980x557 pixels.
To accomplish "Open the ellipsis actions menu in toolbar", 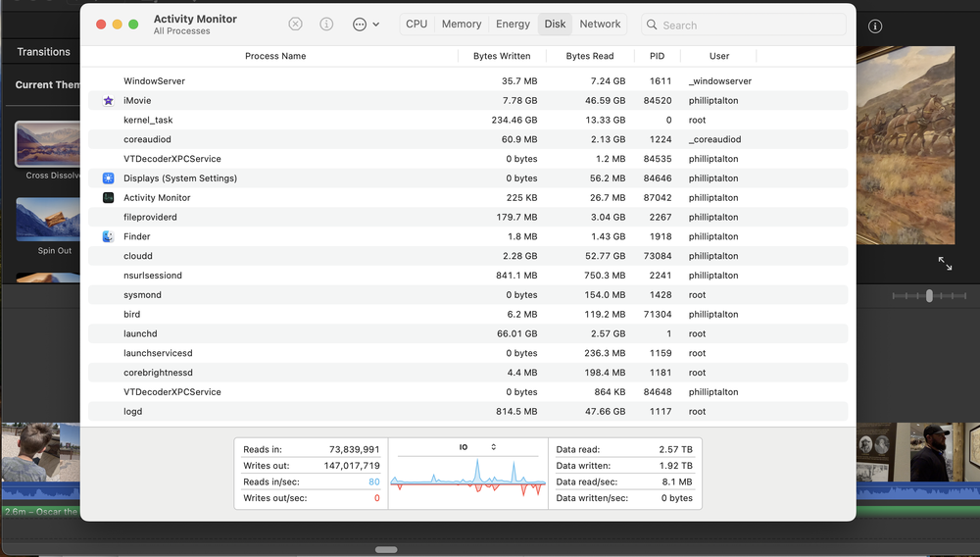I will tap(366, 25).
